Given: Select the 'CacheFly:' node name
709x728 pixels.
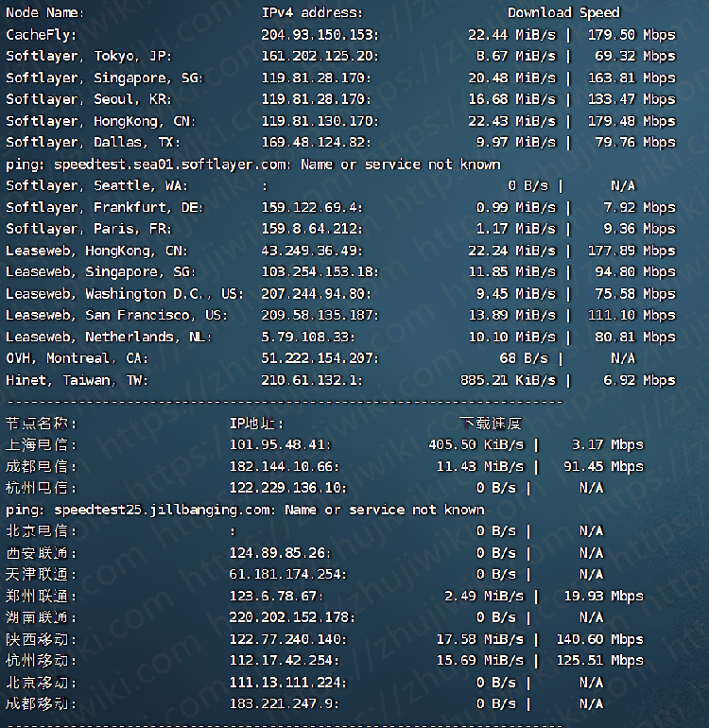Looking at the screenshot, I should point(41,35).
